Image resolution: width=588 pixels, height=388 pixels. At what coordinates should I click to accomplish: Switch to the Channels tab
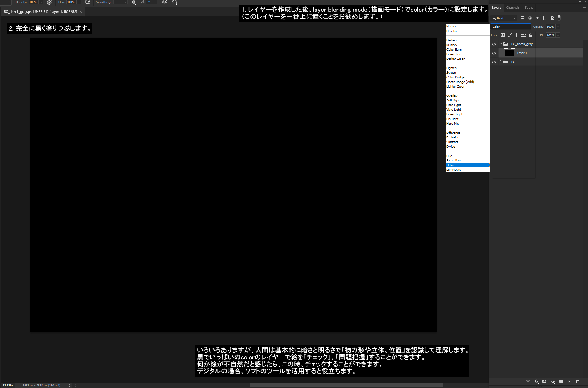tap(513, 8)
